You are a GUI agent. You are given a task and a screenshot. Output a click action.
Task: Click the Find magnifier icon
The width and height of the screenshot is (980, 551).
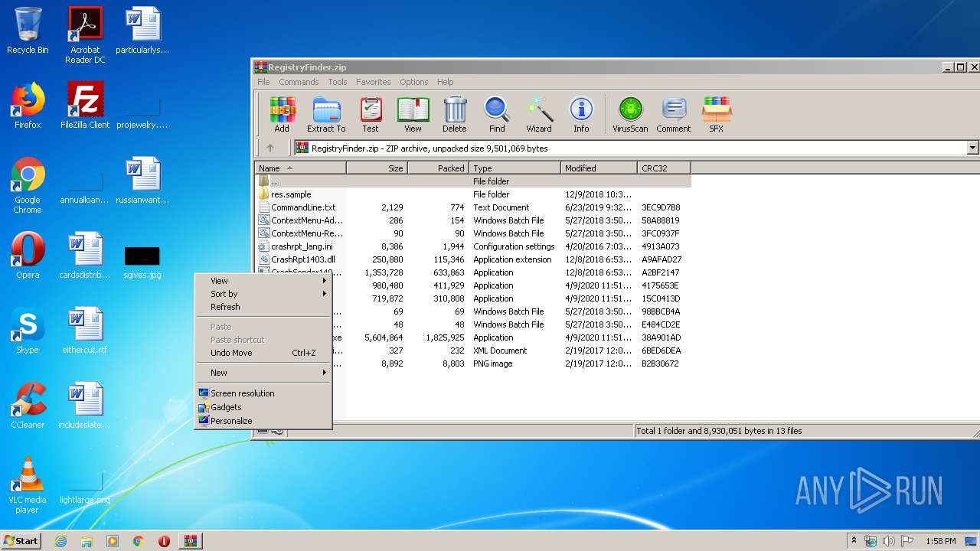coord(497,115)
